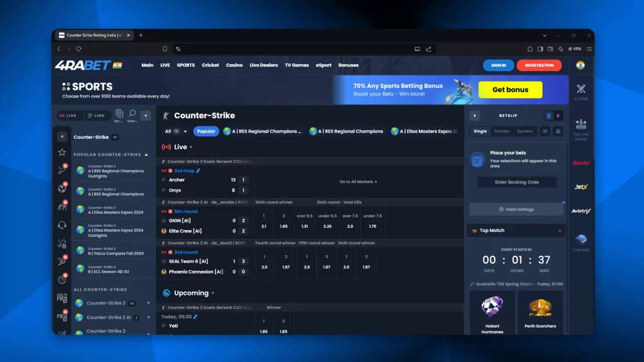Bookmark page with browser bookmark icon
The width and height of the screenshot is (644, 362).
165,49
